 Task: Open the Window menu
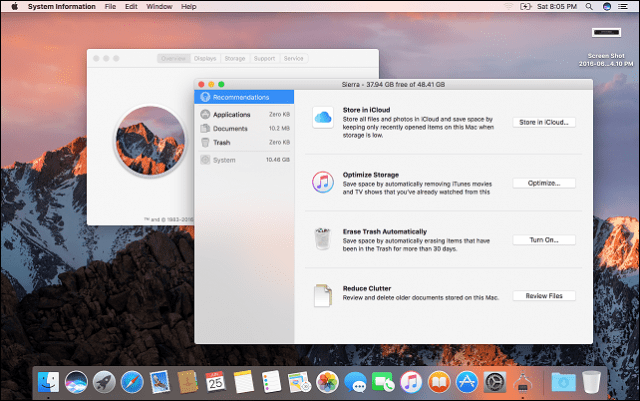coord(159,7)
